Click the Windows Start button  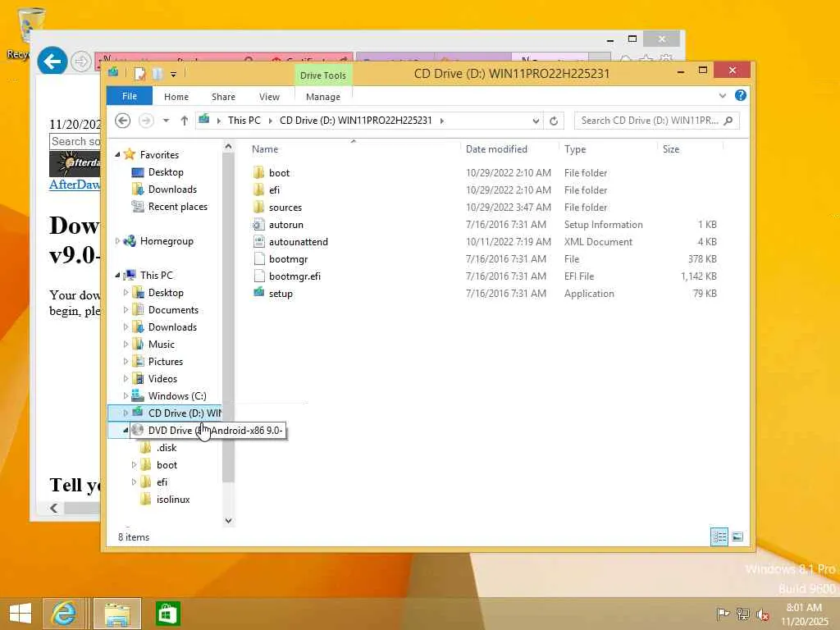(x=21, y=614)
